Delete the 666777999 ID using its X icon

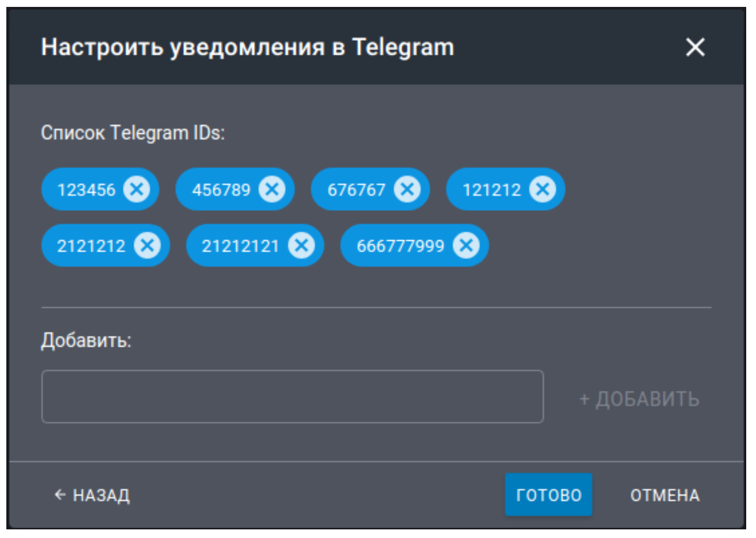[x=466, y=245]
